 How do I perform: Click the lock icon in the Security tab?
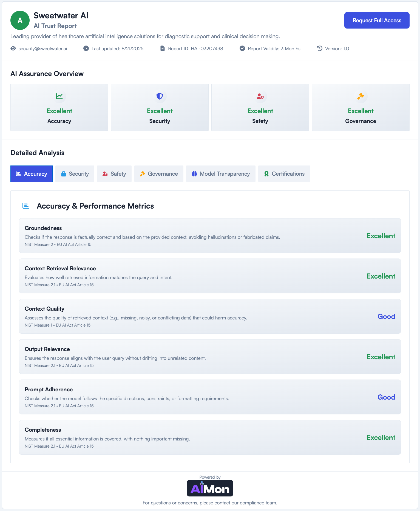(x=64, y=174)
